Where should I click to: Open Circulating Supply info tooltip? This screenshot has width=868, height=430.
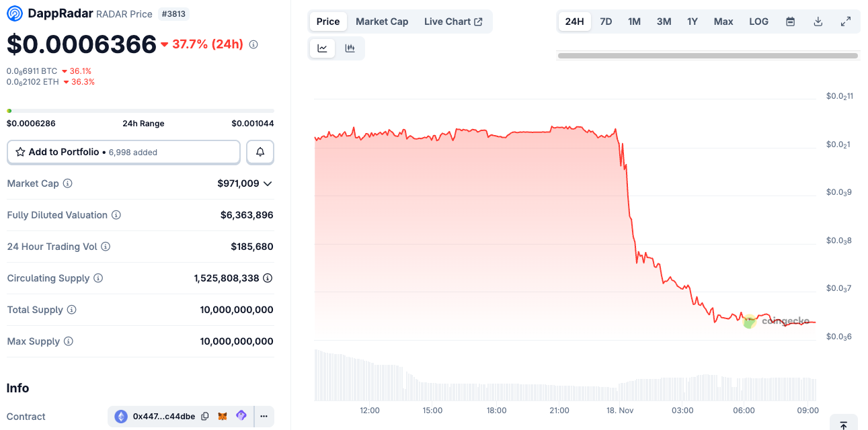pyautogui.click(x=98, y=278)
